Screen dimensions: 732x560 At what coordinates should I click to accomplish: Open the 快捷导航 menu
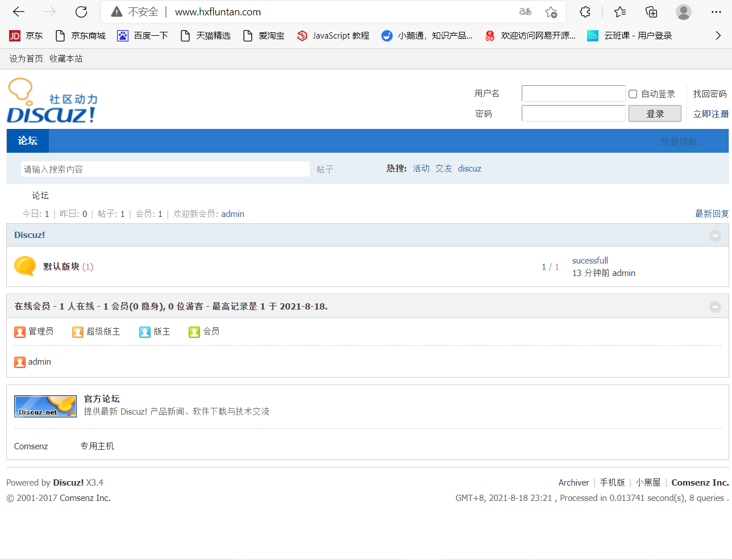679,141
